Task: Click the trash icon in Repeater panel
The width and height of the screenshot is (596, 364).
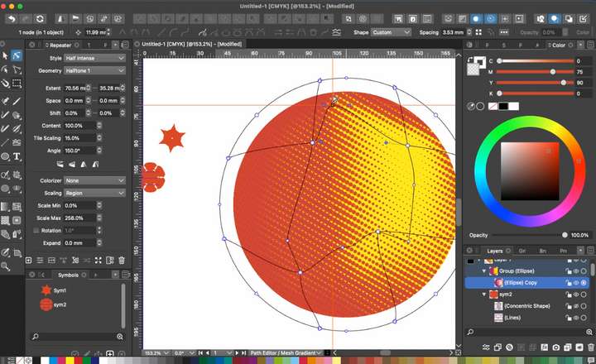Action: (x=122, y=260)
